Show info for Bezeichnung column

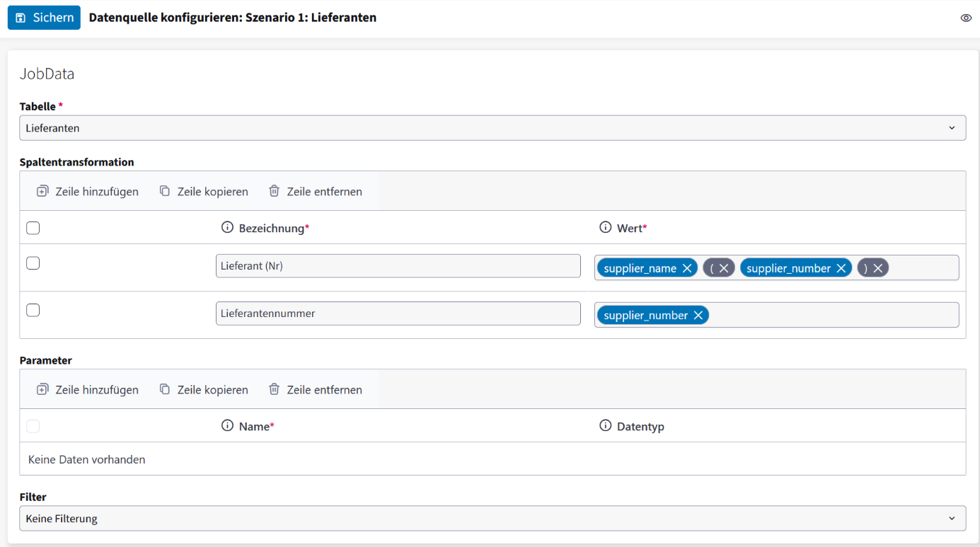click(227, 227)
